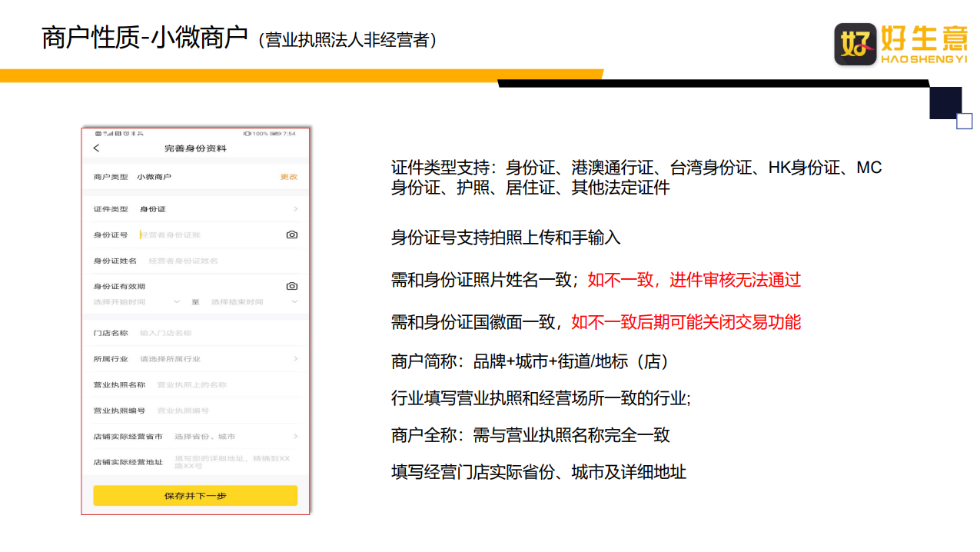
Task: Click the 身份证姓名 input field
Action: coord(219,261)
